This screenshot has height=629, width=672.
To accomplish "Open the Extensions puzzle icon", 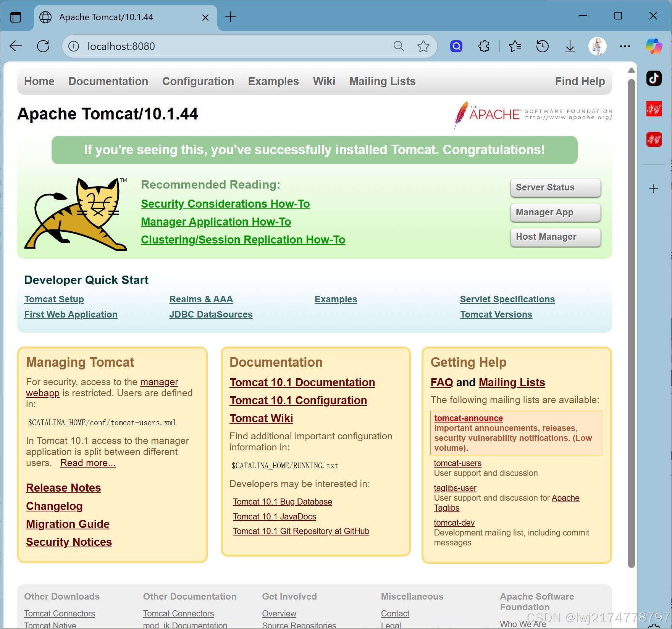I will (484, 46).
